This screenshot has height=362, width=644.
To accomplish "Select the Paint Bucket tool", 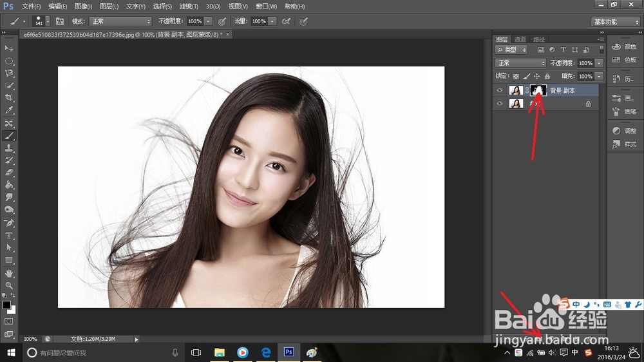I will (8, 185).
